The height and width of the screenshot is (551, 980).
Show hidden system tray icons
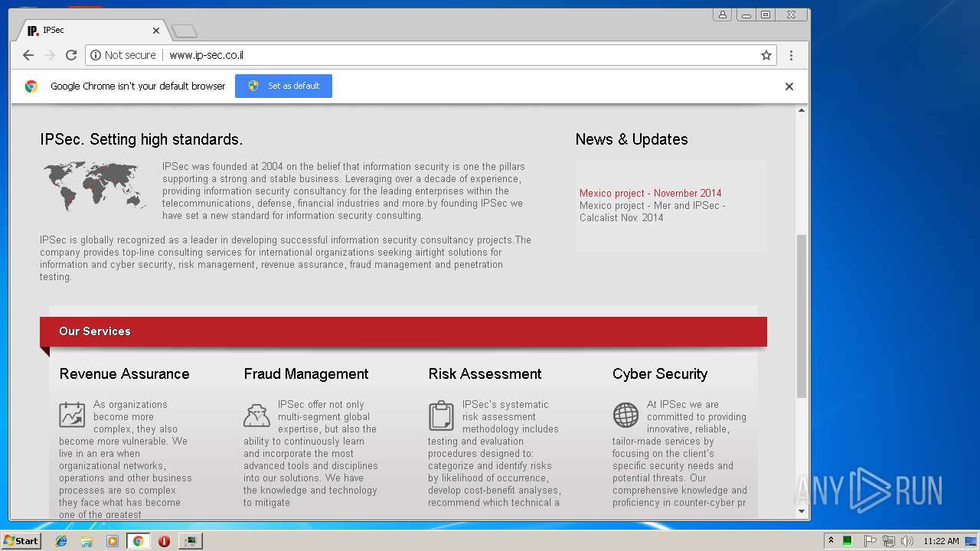coord(831,541)
